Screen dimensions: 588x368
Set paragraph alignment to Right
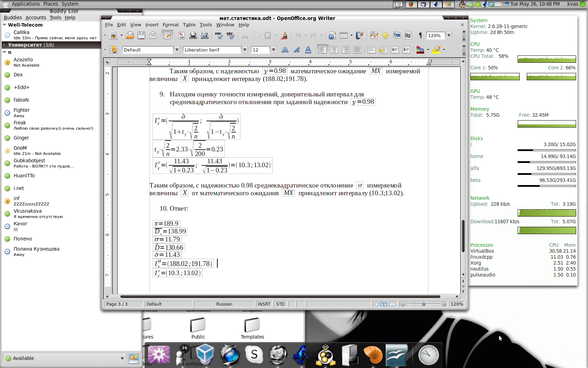coord(346,50)
